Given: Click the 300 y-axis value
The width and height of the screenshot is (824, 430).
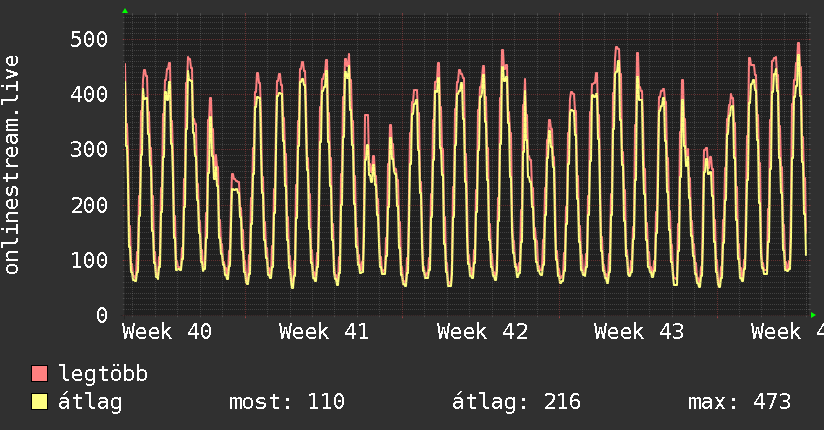Looking at the screenshot, I should point(89,150).
